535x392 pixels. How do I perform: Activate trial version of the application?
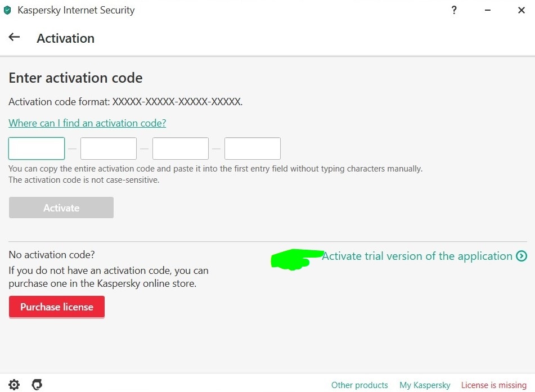tap(417, 256)
